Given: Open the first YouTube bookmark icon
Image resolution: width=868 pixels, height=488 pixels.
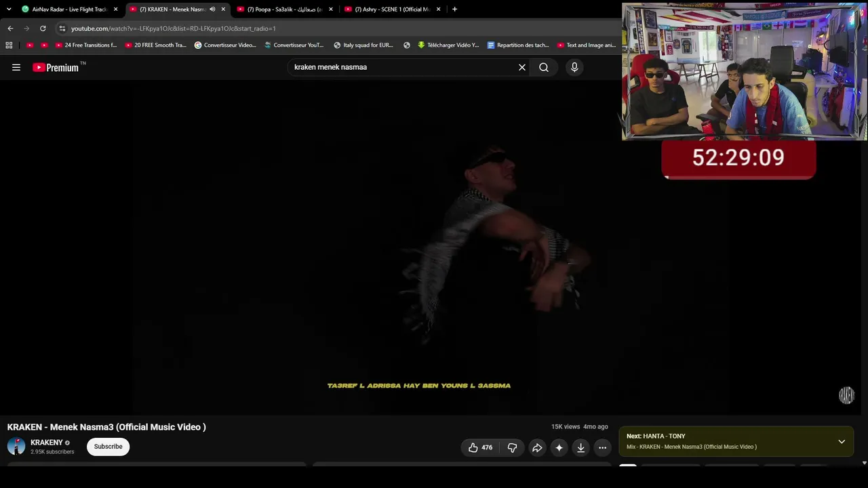Looking at the screenshot, I should tap(30, 45).
